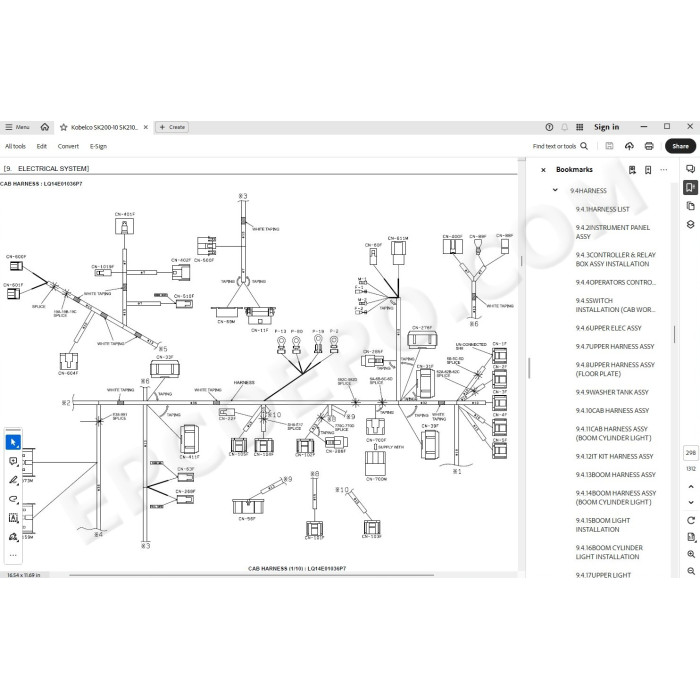Choose the Add text box tool
The image size is (700, 700).
[13, 518]
